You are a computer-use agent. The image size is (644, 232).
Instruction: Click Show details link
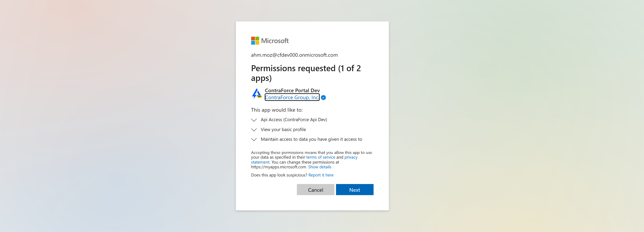(320, 167)
